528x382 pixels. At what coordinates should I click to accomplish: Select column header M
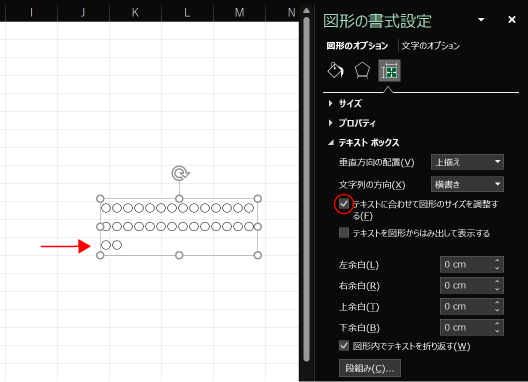[239, 12]
